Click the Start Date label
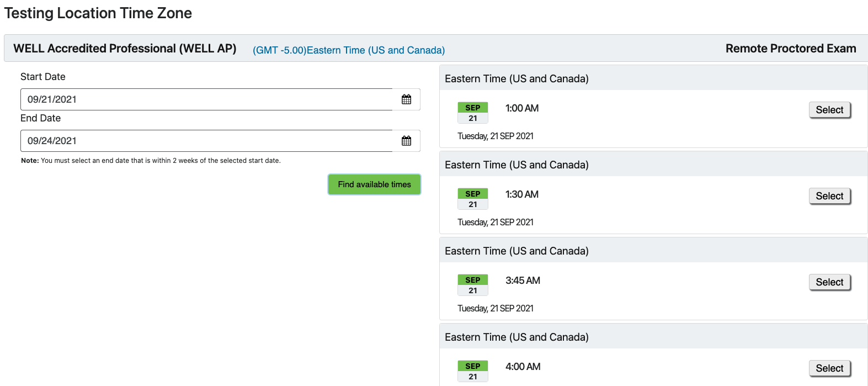This screenshot has height=386, width=868. [43, 77]
